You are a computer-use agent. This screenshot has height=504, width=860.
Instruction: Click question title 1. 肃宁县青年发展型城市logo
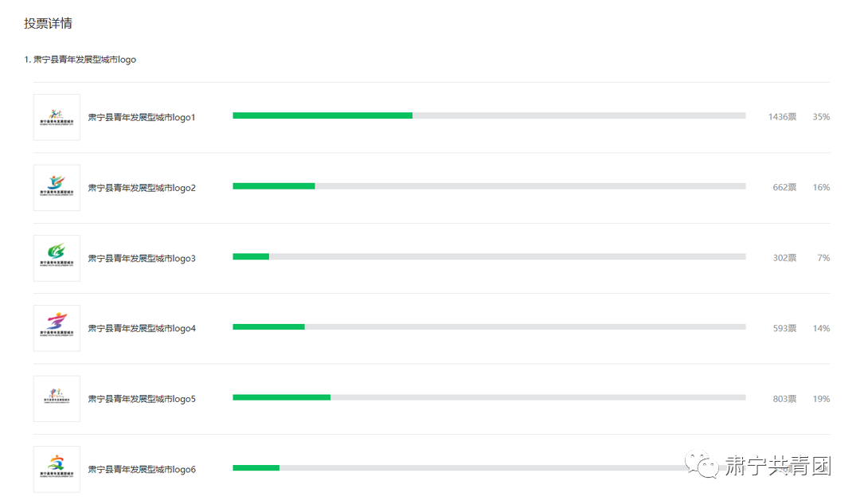(x=80, y=59)
